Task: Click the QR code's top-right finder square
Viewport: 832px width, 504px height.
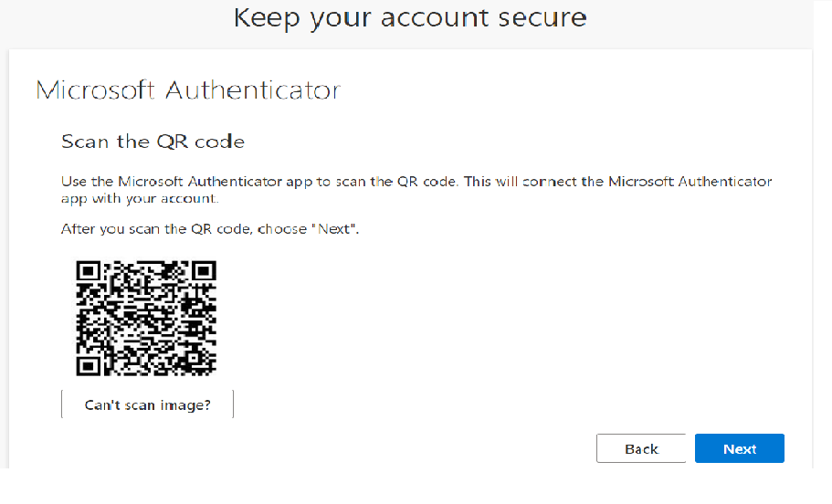Action: pos(205,271)
